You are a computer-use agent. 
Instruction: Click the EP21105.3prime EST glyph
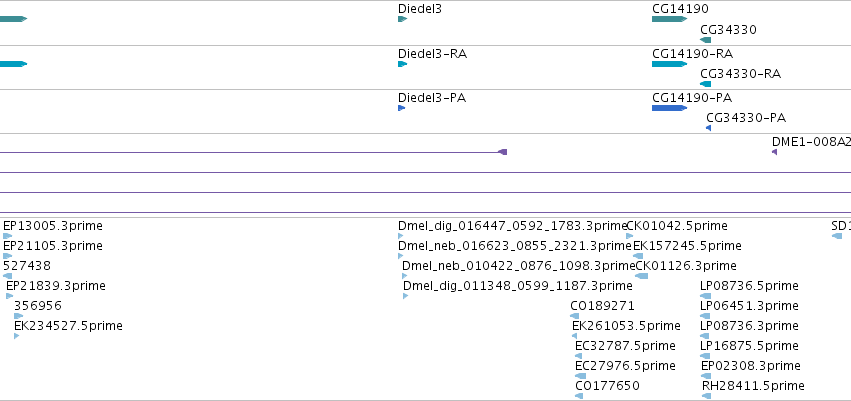[7, 256]
